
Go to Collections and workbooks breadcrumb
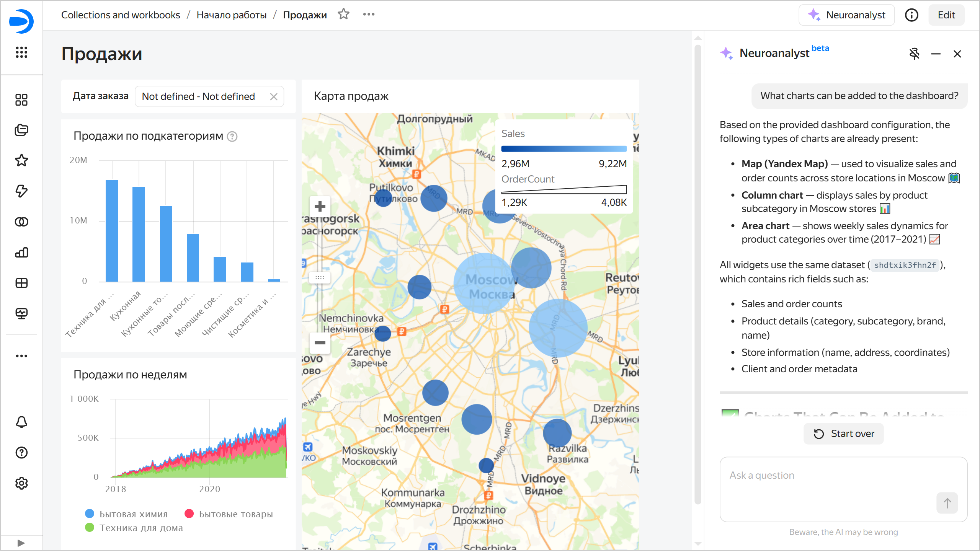pos(121,15)
